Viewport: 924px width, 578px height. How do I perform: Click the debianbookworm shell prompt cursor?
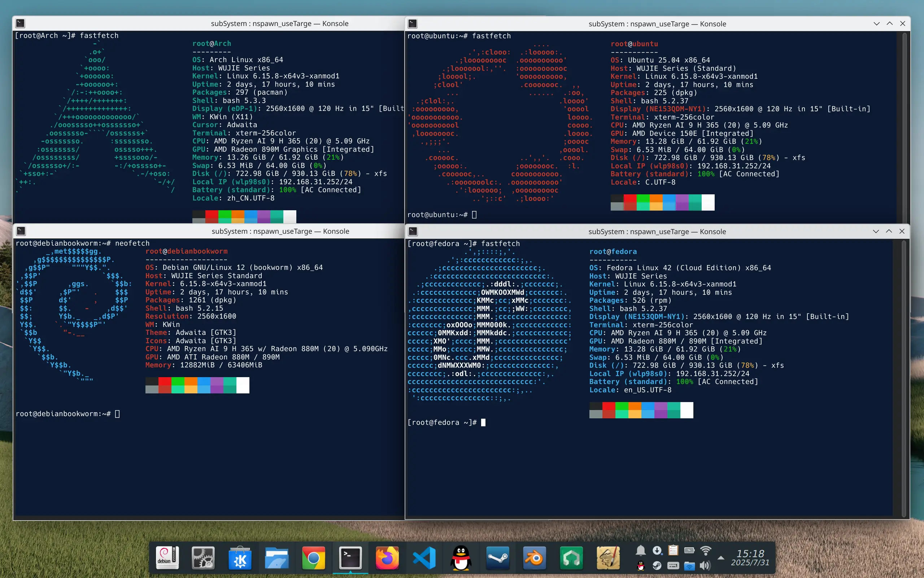coord(117,414)
